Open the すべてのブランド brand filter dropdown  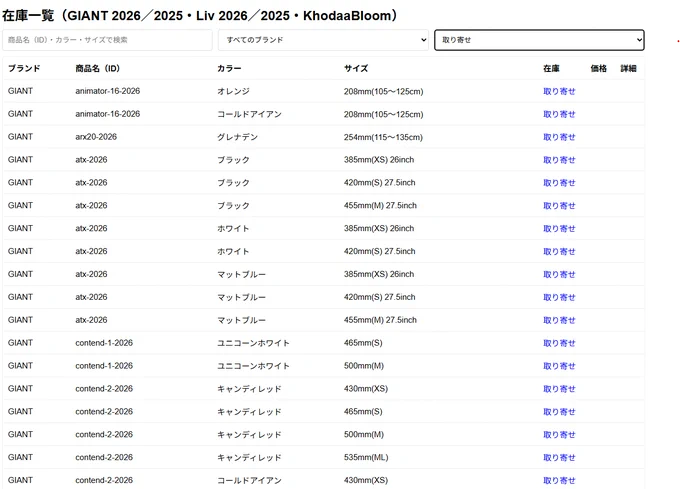point(323,40)
